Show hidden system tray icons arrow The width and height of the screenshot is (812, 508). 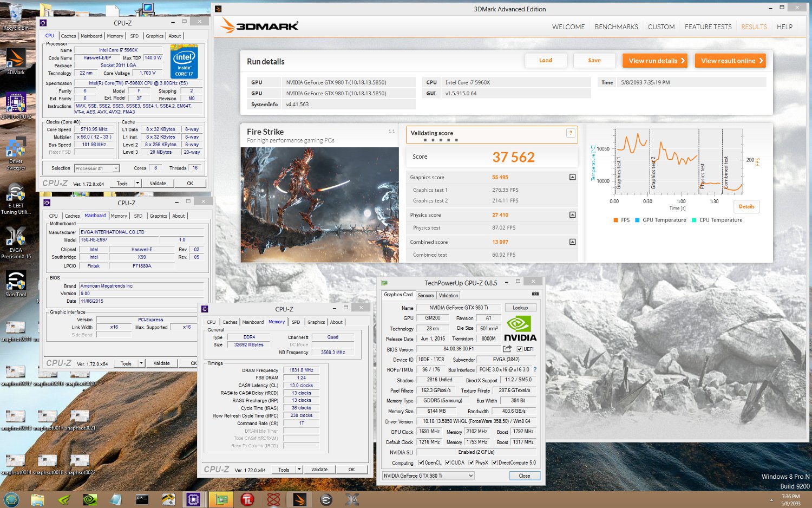click(771, 500)
